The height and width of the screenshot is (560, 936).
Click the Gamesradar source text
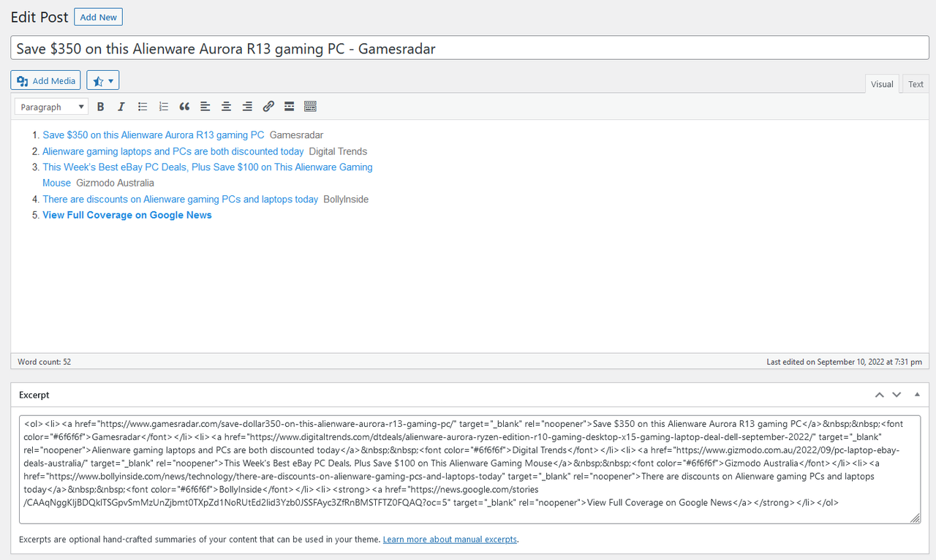296,135
